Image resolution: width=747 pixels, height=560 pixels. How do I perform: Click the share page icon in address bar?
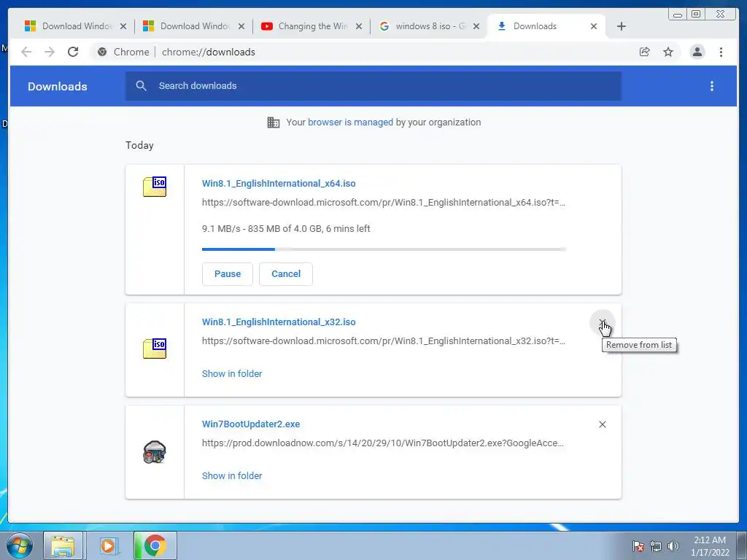coord(645,52)
